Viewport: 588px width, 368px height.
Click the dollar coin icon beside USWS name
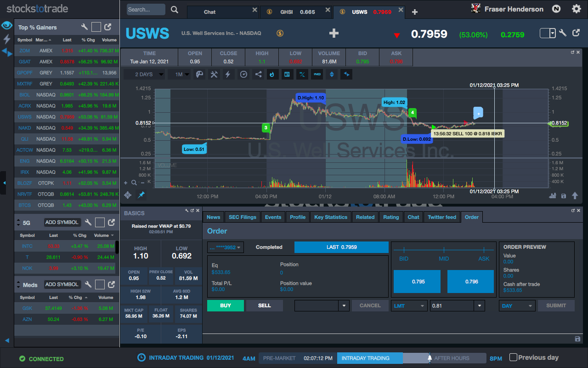click(280, 33)
